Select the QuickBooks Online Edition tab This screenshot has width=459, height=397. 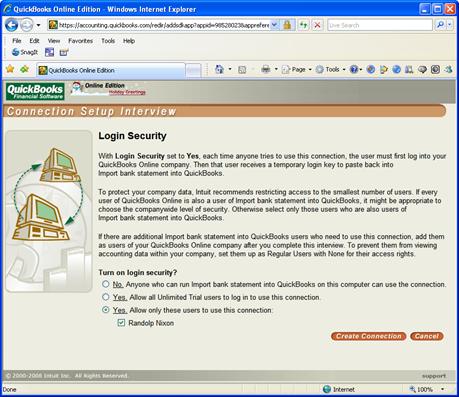coord(110,70)
